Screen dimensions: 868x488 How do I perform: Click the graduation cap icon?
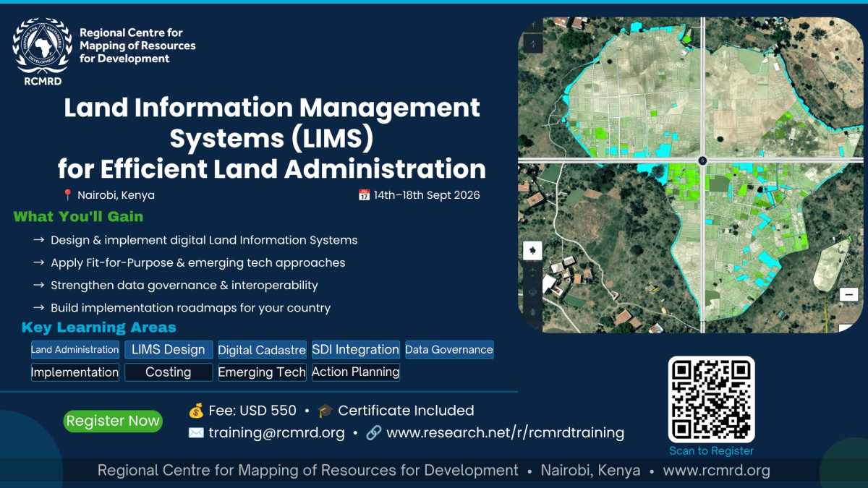[x=325, y=411]
